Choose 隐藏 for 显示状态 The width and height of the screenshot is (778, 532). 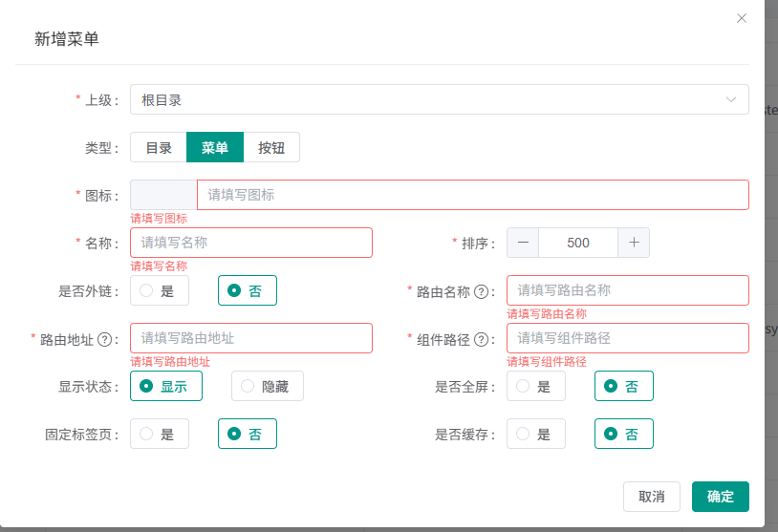(x=267, y=386)
